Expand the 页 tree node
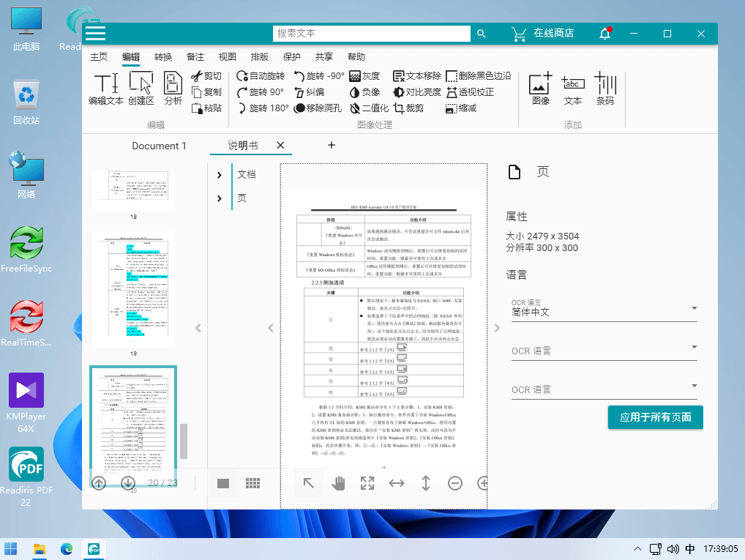This screenshot has height=560, width=745. [219, 198]
